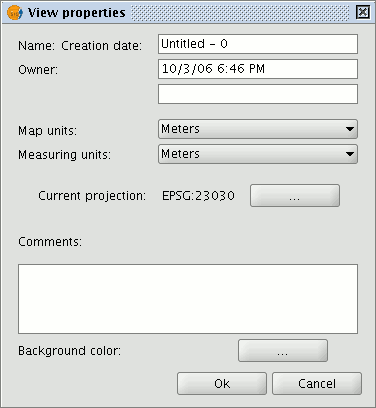
Task: Click the Comments label
Action: 50,242
